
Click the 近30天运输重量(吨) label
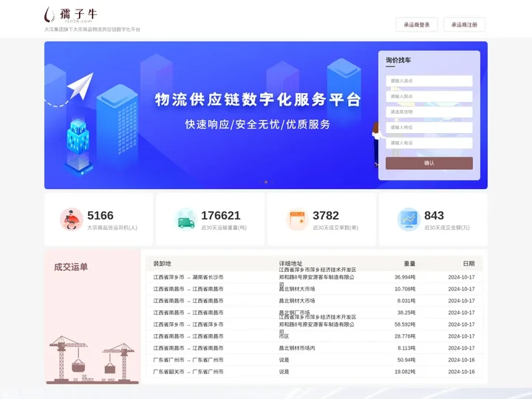tap(224, 228)
